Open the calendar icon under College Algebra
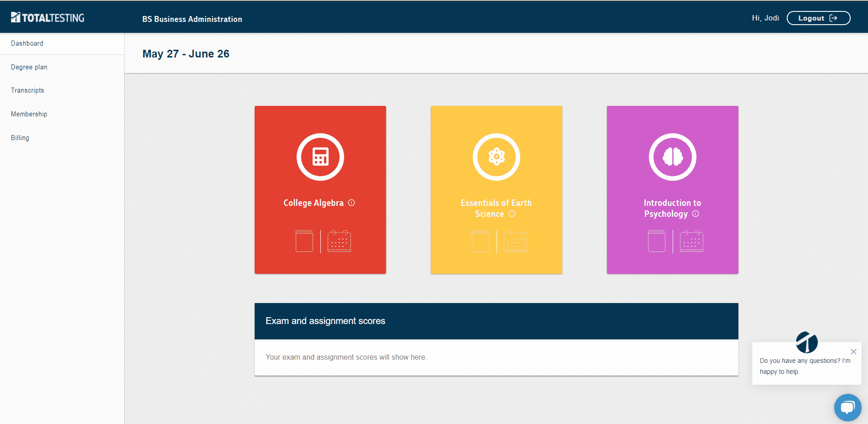Image resolution: width=868 pixels, height=424 pixels. coord(339,241)
